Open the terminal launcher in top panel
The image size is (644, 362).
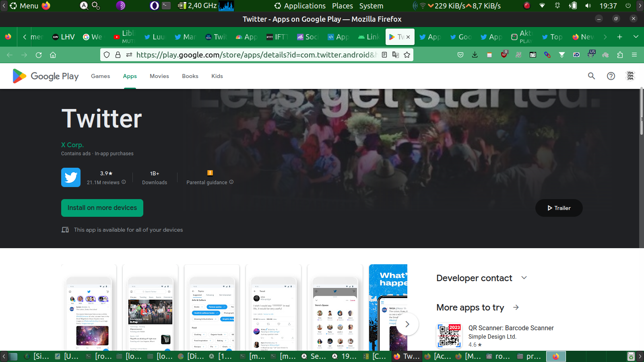pyautogui.click(x=166, y=6)
